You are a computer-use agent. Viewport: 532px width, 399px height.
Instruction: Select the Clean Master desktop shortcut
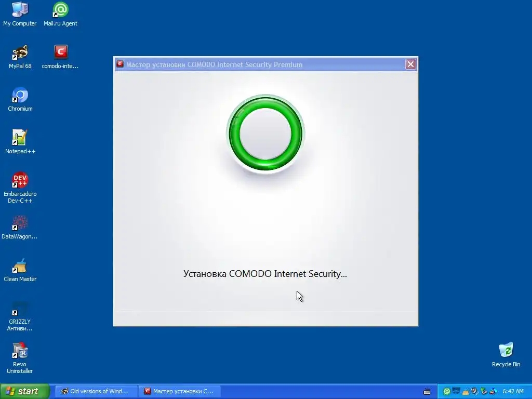click(20, 270)
